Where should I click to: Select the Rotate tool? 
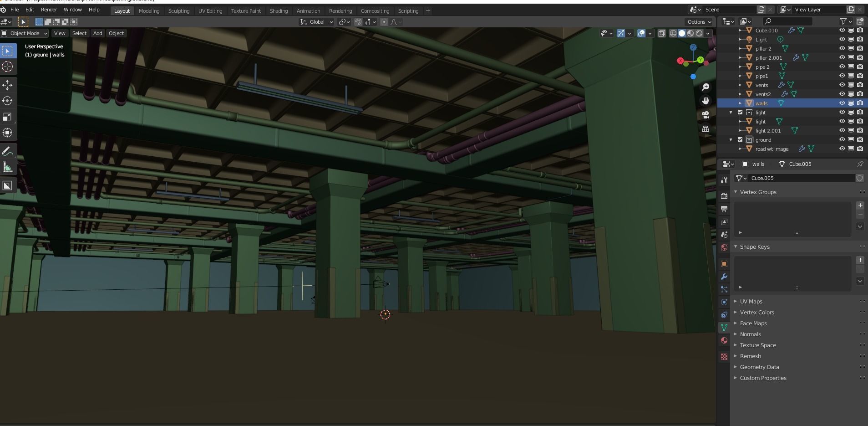7,101
